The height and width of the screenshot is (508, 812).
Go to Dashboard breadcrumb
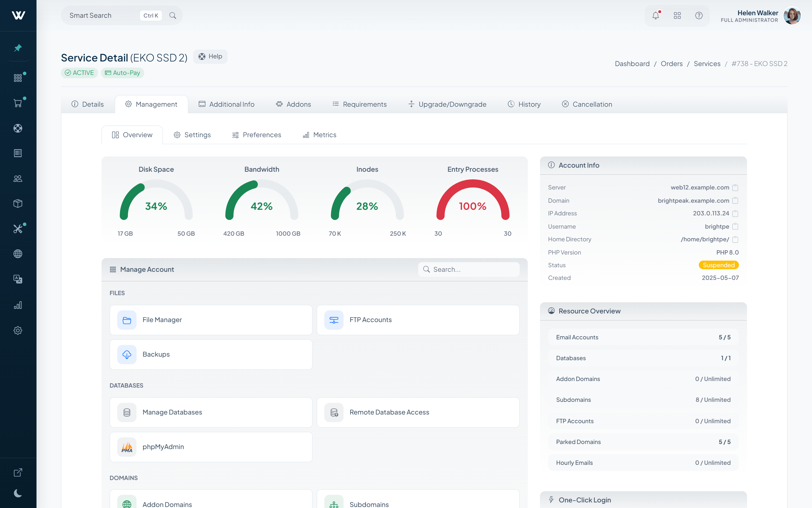coord(632,63)
